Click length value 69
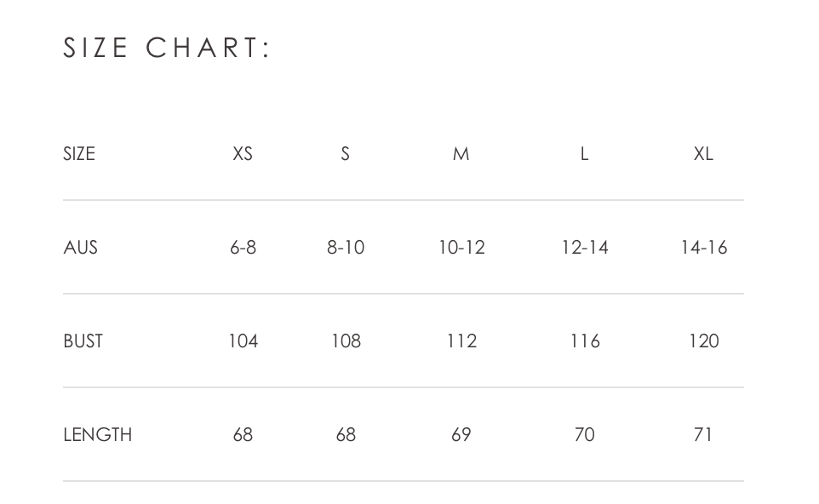The image size is (819, 504). 461,434
